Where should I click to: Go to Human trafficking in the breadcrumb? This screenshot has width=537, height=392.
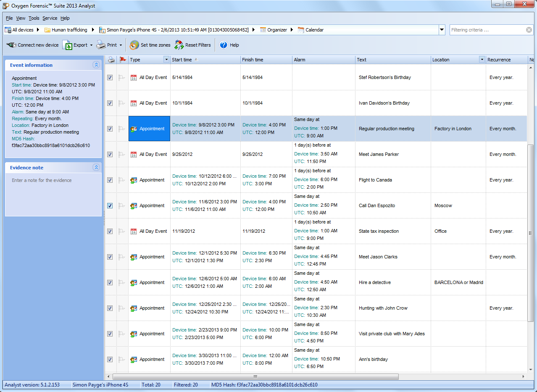(x=69, y=30)
